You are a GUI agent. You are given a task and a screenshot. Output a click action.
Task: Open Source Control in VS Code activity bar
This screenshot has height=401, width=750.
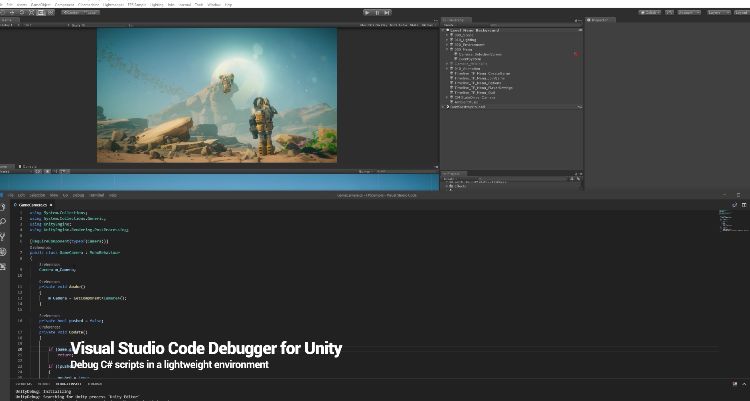click(x=3, y=236)
